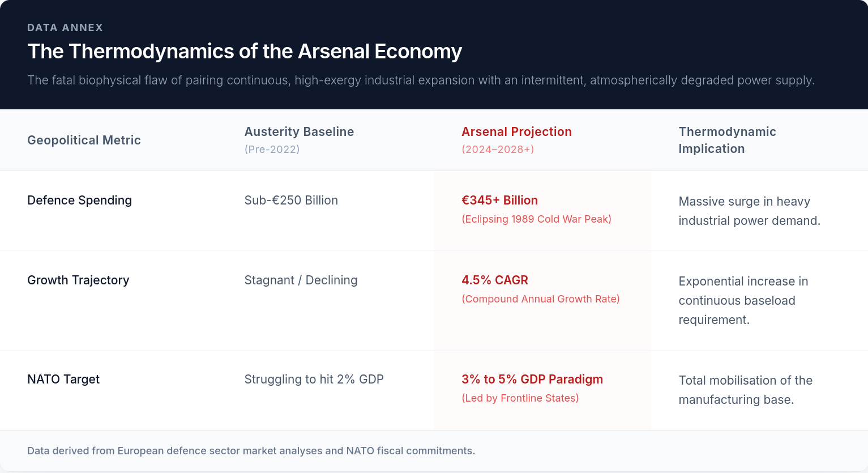
Task: Select the €345+ Billion value
Action: tap(499, 201)
